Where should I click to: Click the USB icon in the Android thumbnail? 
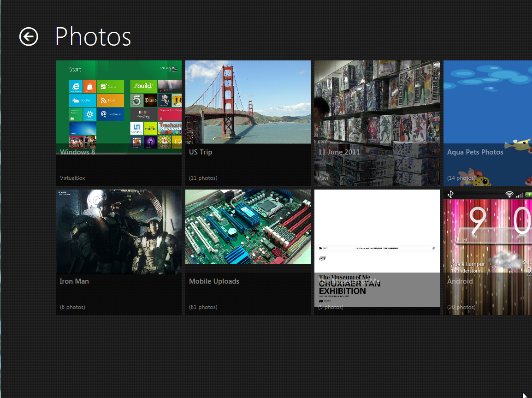(x=450, y=194)
